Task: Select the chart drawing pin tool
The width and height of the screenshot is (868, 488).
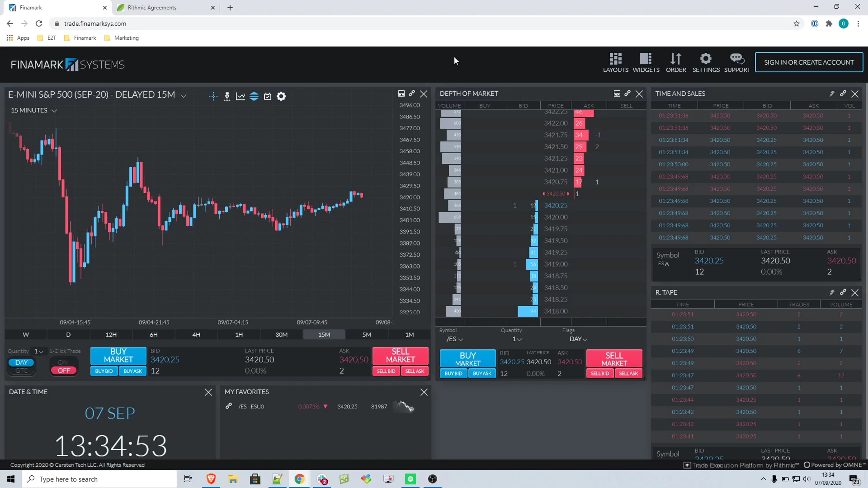Action: click(x=227, y=96)
